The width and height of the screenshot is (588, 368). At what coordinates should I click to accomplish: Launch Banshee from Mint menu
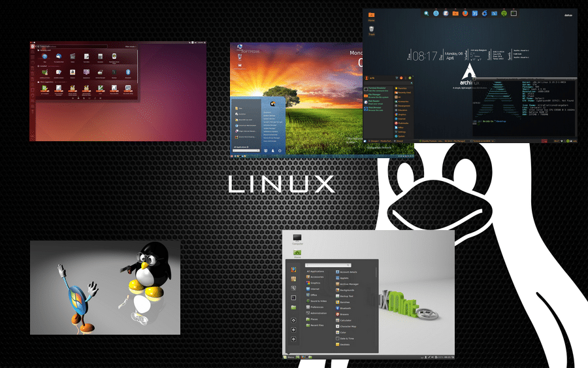coord(343,303)
